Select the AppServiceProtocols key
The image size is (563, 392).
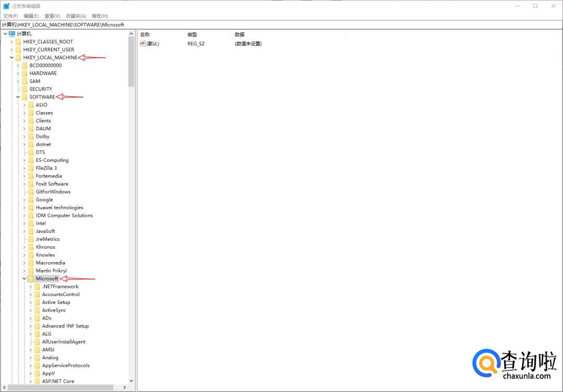[x=66, y=365]
